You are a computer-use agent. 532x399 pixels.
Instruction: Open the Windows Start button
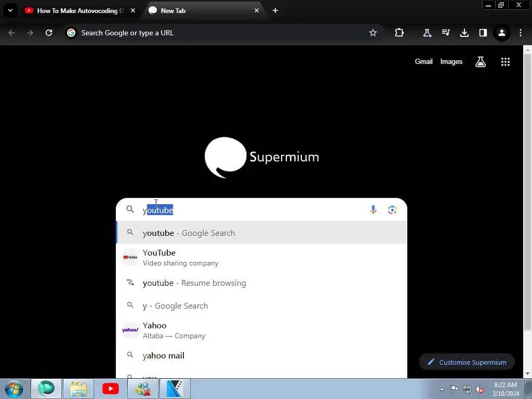coord(14,389)
